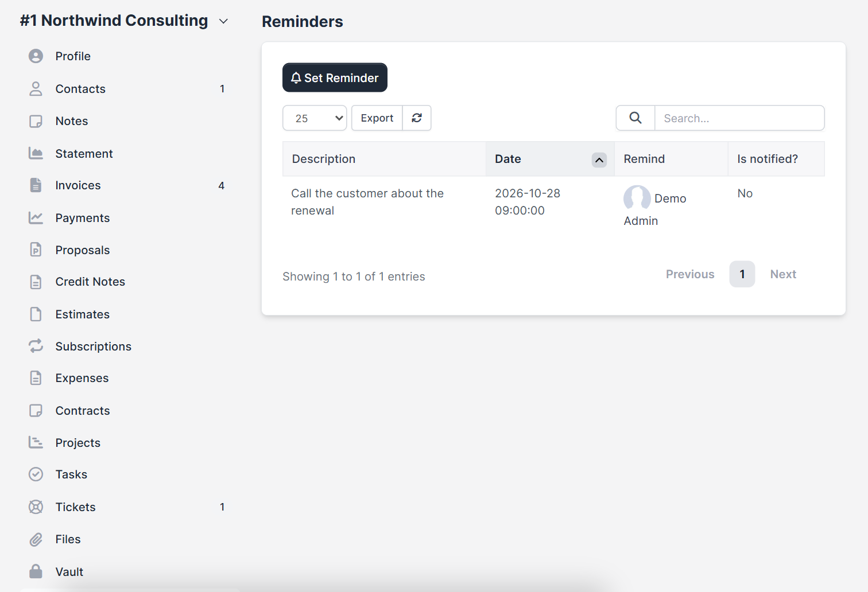Screen dimensions: 868x592
Task: Sort by the Is notified? column header
Action: 776,159
